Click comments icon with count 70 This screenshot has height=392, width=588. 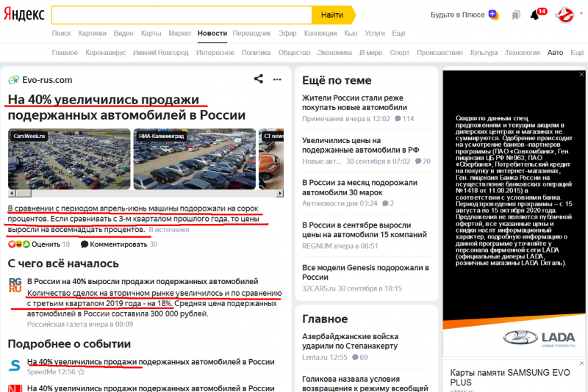click(418, 161)
